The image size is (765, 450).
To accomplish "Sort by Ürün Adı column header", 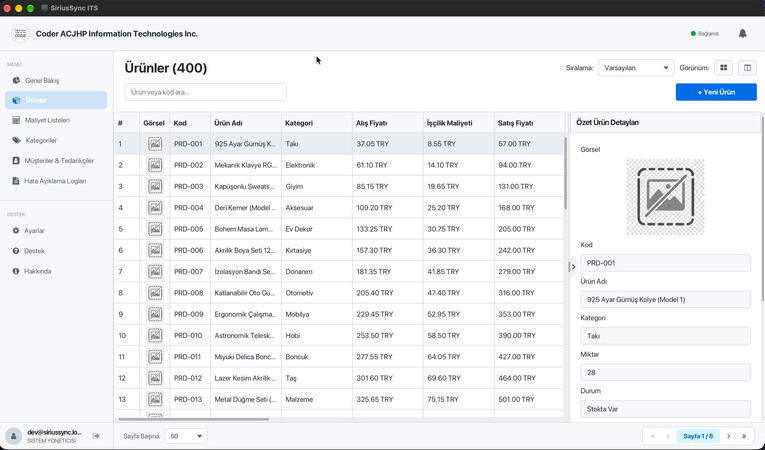I will click(x=245, y=123).
